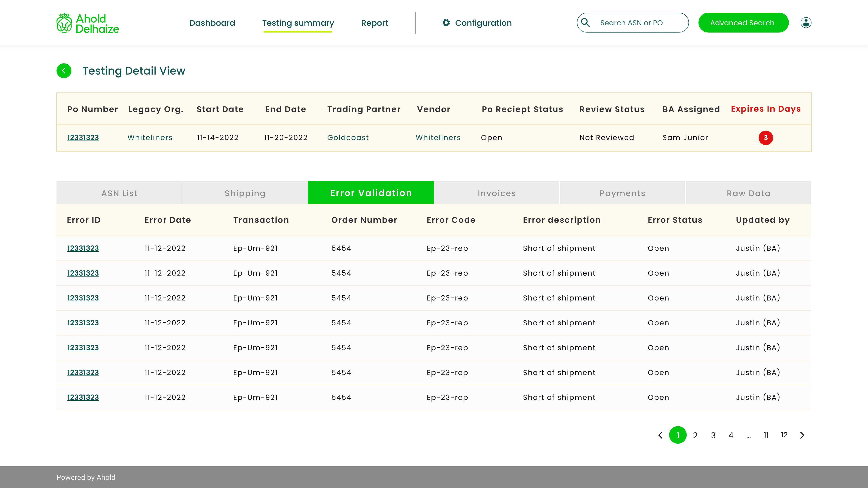Open the user profile icon

pyautogui.click(x=806, y=23)
